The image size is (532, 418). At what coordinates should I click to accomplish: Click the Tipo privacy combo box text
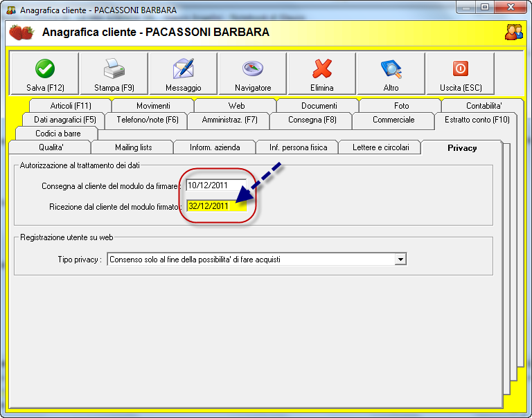[251, 260]
